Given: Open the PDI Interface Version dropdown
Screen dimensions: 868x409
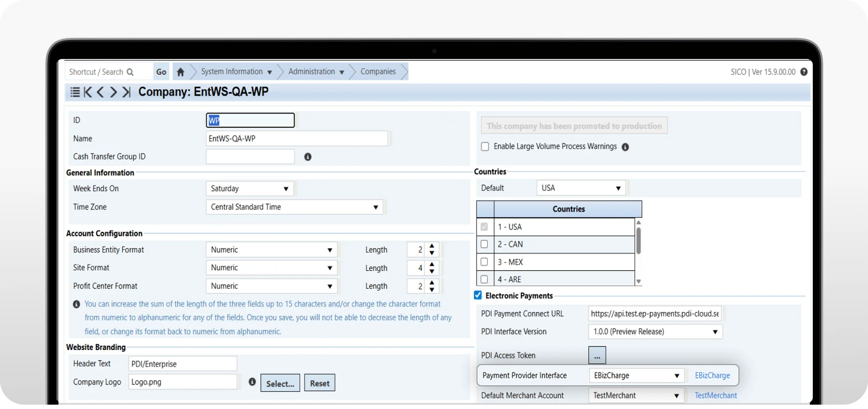Looking at the screenshot, I should (x=655, y=332).
